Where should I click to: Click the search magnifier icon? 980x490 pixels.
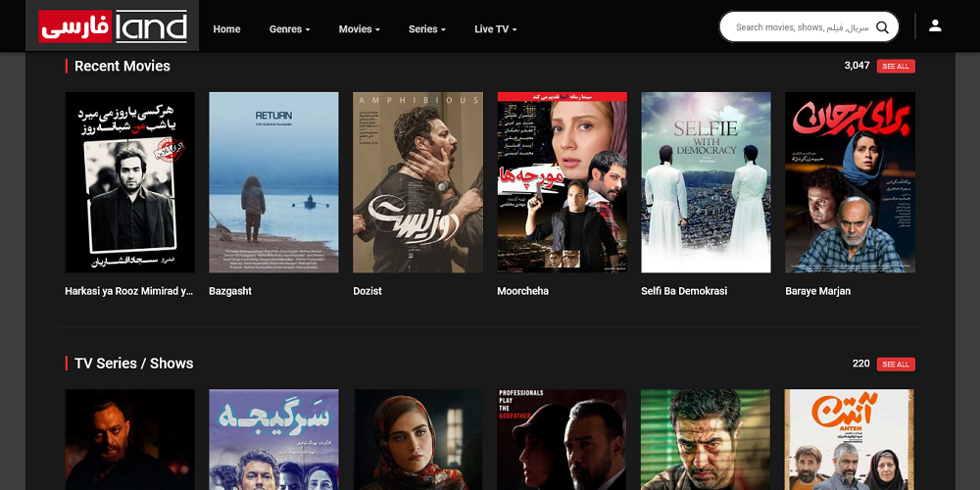(882, 27)
